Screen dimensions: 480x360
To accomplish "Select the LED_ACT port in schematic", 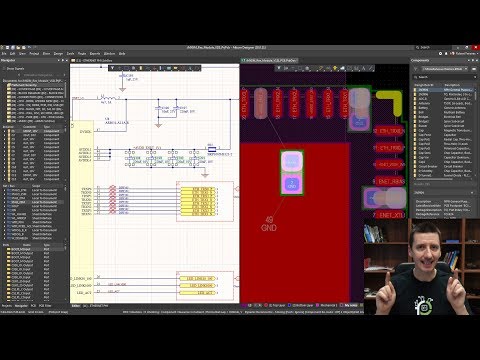I will click(198, 293).
